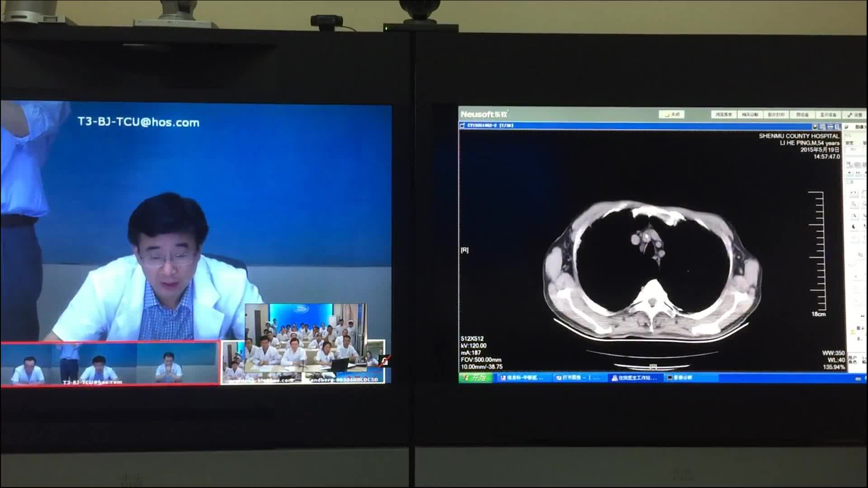Click the CT chest slice image
The image size is (868, 488).
[x=652, y=271]
